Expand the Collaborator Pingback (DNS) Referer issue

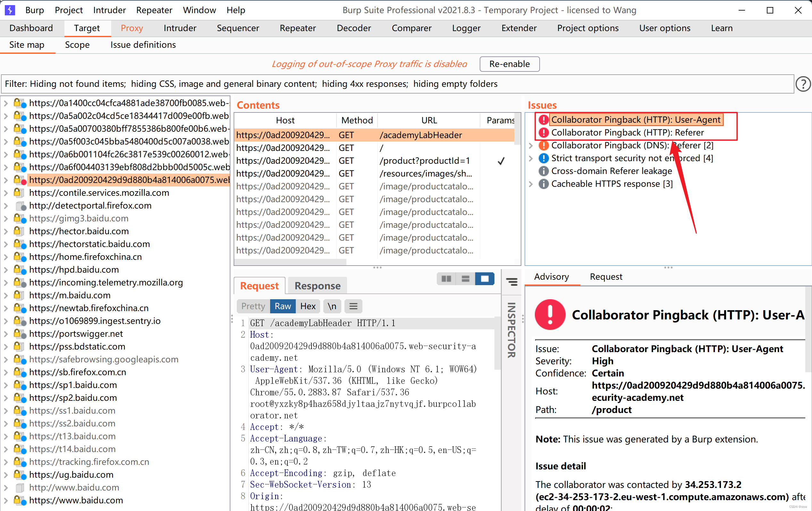coord(531,146)
